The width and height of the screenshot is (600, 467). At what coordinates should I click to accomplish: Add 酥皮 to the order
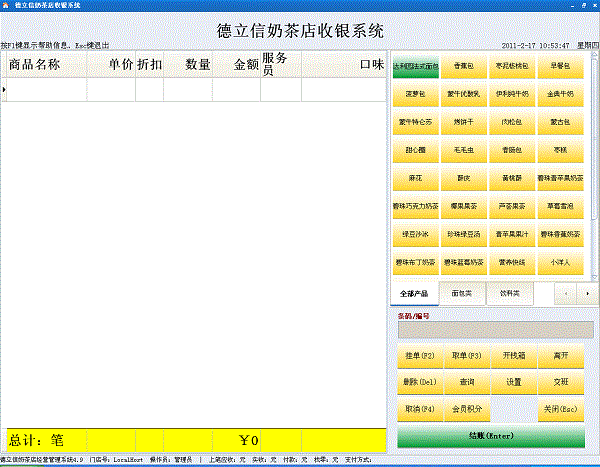464,178
